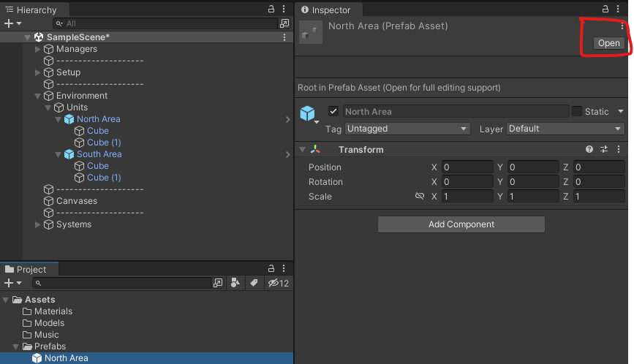The height and width of the screenshot is (364, 634).
Task: Click the Transform component help icon
Action: click(589, 149)
